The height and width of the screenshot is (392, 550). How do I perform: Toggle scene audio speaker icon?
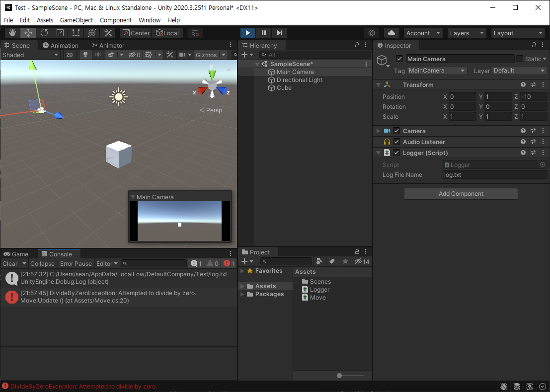click(98, 55)
